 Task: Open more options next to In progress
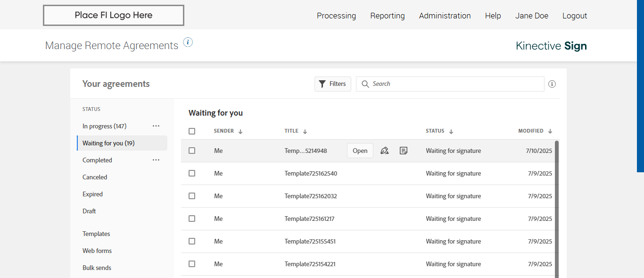pyautogui.click(x=156, y=126)
